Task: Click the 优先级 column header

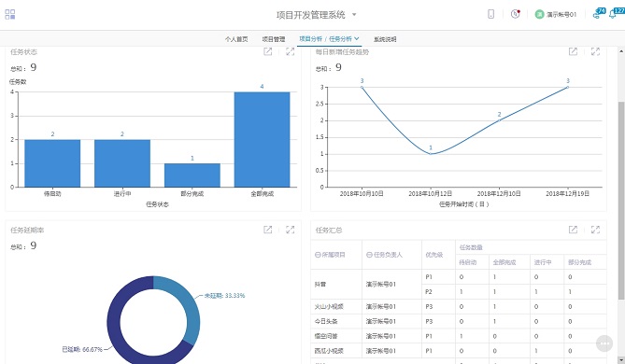Action: click(438, 255)
